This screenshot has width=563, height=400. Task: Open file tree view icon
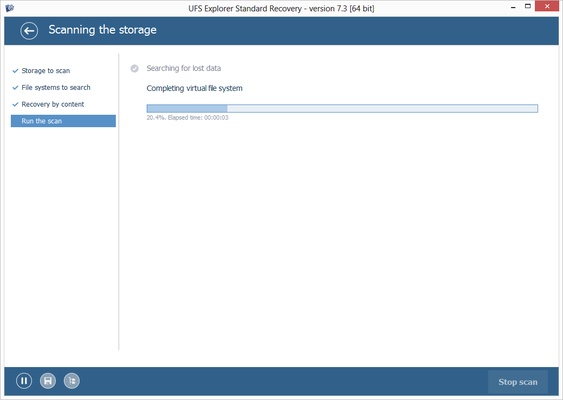(x=72, y=381)
